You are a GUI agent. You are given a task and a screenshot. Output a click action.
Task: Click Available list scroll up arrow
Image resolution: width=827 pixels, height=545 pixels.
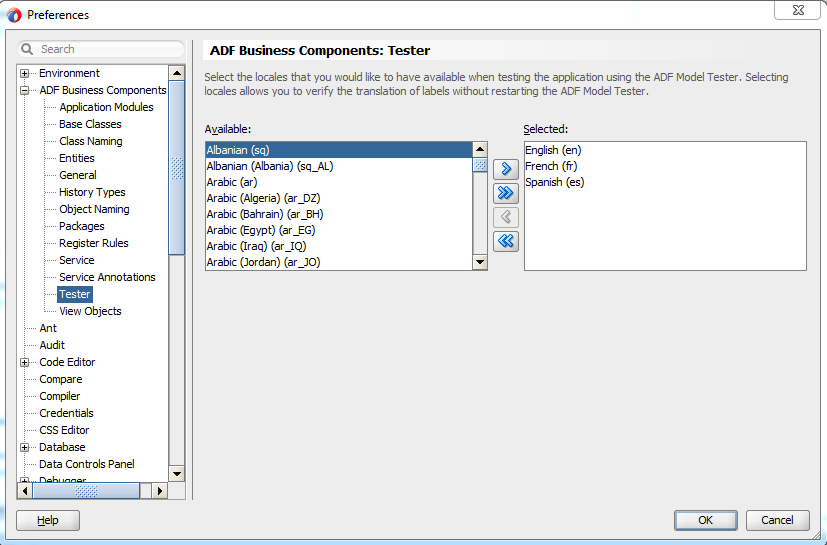[480, 149]
